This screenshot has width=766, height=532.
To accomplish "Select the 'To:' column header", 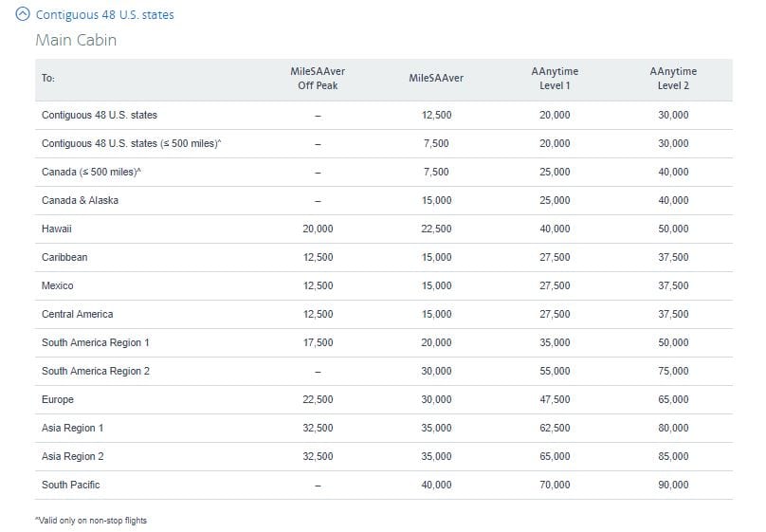I will pyautogui.click(x=47, y=78).
